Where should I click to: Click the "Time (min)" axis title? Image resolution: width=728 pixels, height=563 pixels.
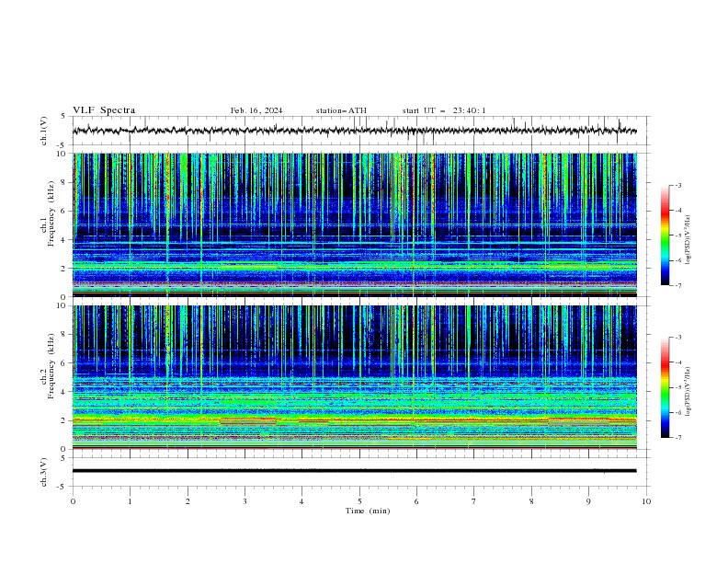[x=368, y=511]
